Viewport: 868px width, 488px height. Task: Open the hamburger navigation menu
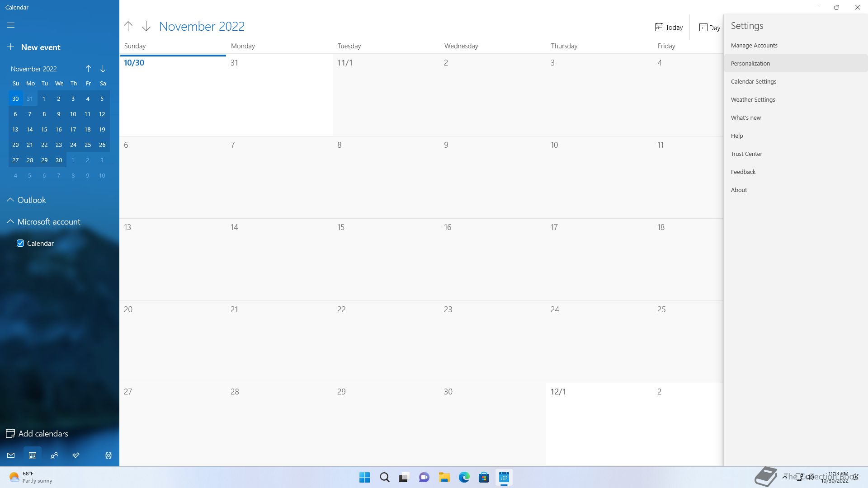(11, 25)
